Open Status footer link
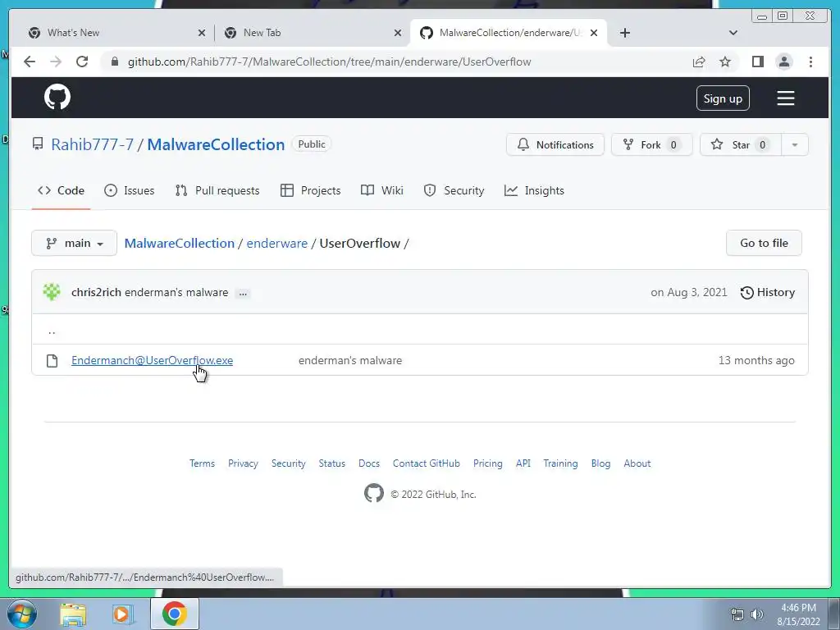Viewport: 840px width, 630px height. click(332, 463)
